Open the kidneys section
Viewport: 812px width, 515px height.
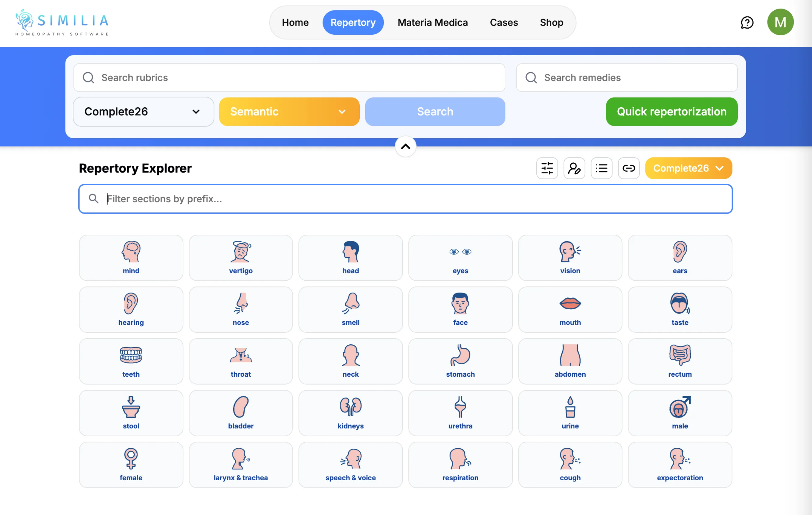pos(350,413)
